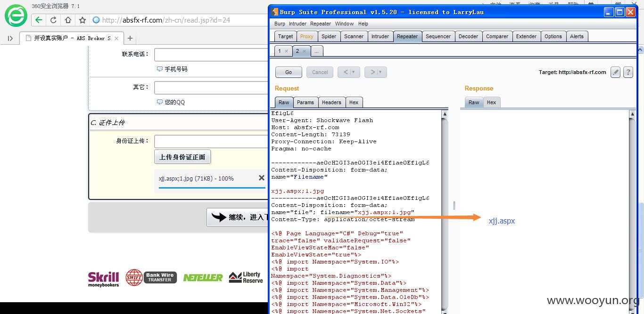644x314 pixels.
Task: Close the ABS Broker browser tab
Action: (116, 38)
